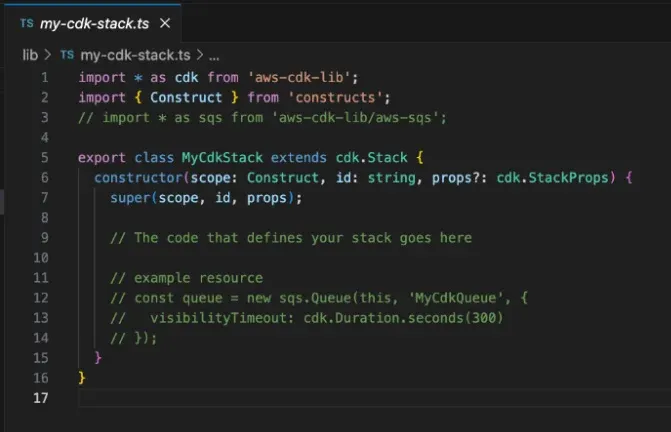671x432 pixels.
Task: Click Construct inside the line 2 import braces
Action: pos(185,97)
